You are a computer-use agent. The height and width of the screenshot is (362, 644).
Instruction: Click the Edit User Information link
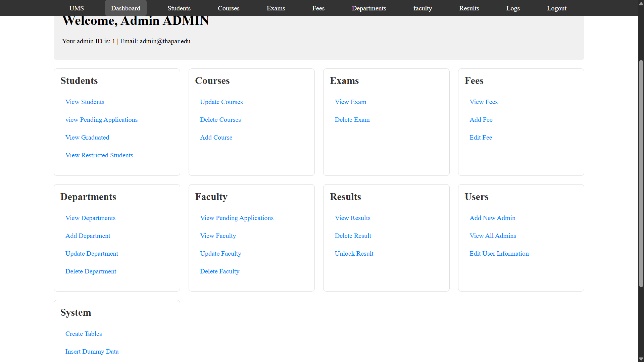pyautogui.click(x=499, y=253)
